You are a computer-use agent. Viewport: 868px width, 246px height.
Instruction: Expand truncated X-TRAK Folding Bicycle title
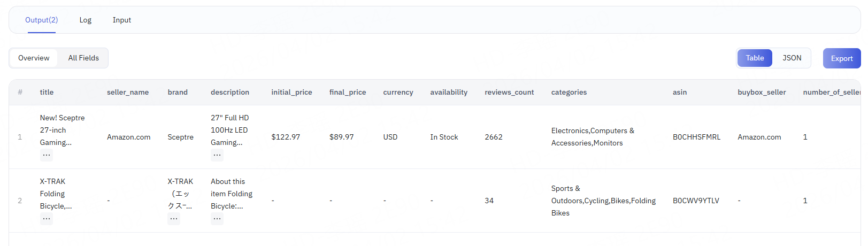pyautogui.click(x=47, y=219)
